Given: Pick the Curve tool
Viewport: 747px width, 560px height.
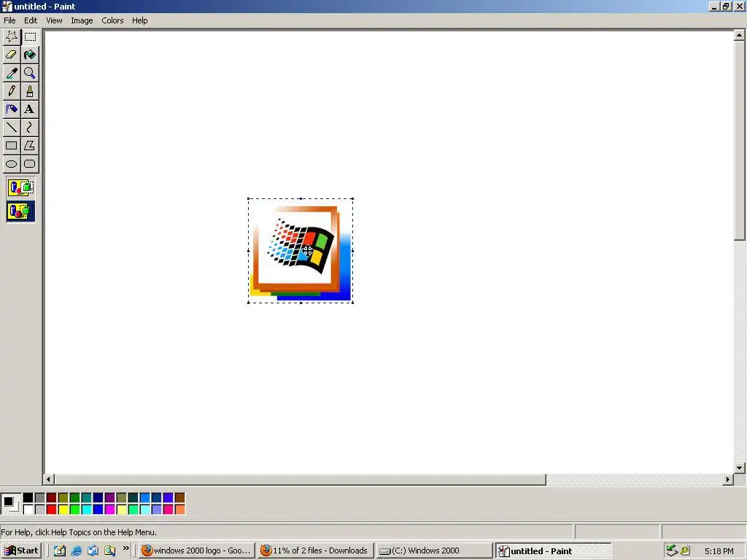Looking at the screenshot, I should tap(29, 127).
